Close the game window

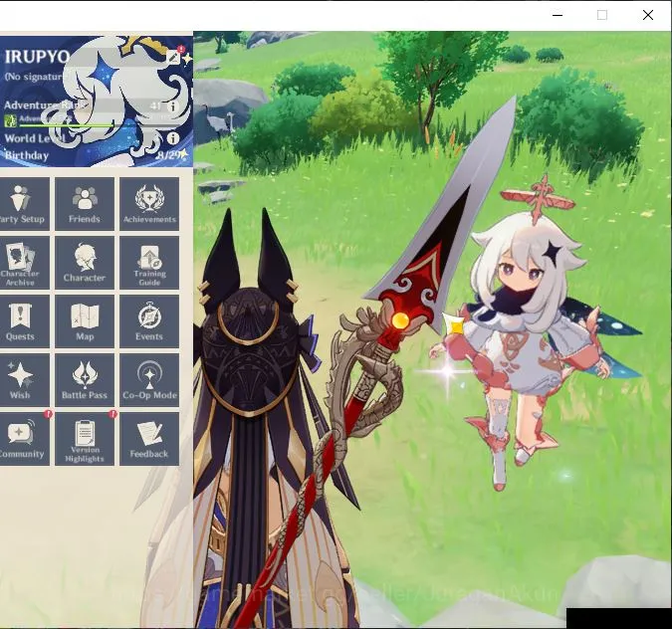pos(648,15)
